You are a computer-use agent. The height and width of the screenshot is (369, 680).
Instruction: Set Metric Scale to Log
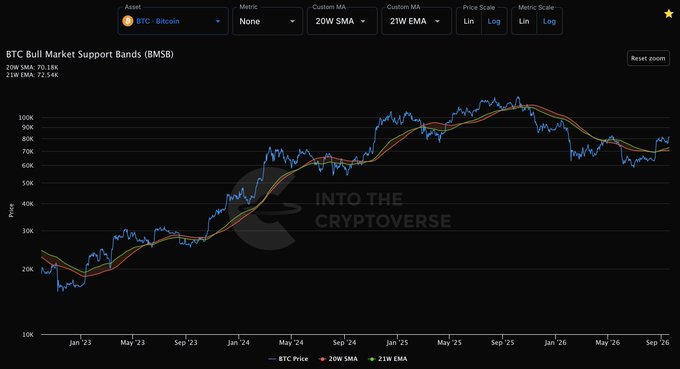point(549,21)
